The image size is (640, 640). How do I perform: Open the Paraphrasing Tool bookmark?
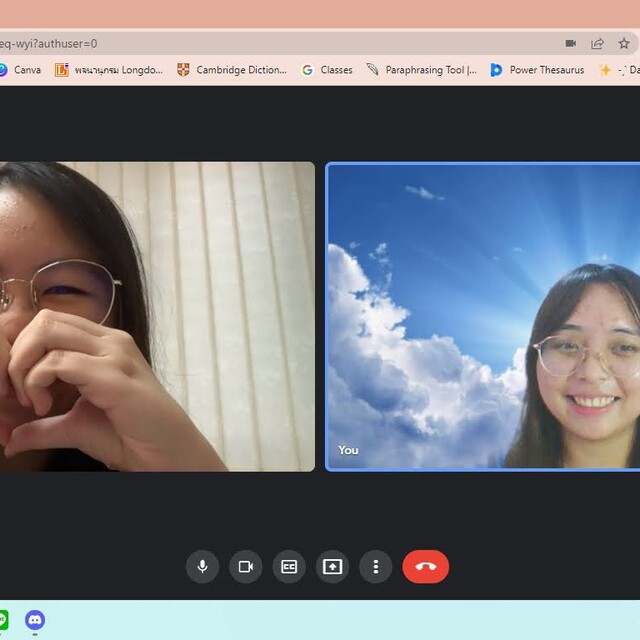(421, 70)
